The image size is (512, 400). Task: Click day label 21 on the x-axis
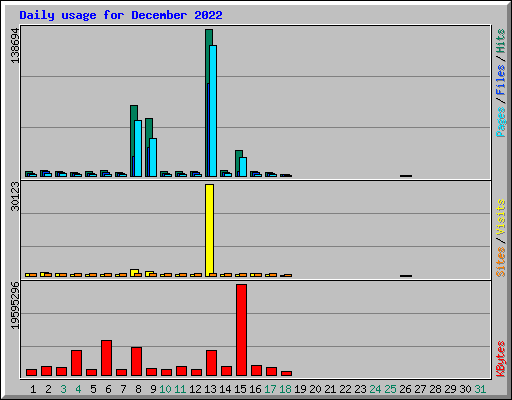[x=330, y=389]
